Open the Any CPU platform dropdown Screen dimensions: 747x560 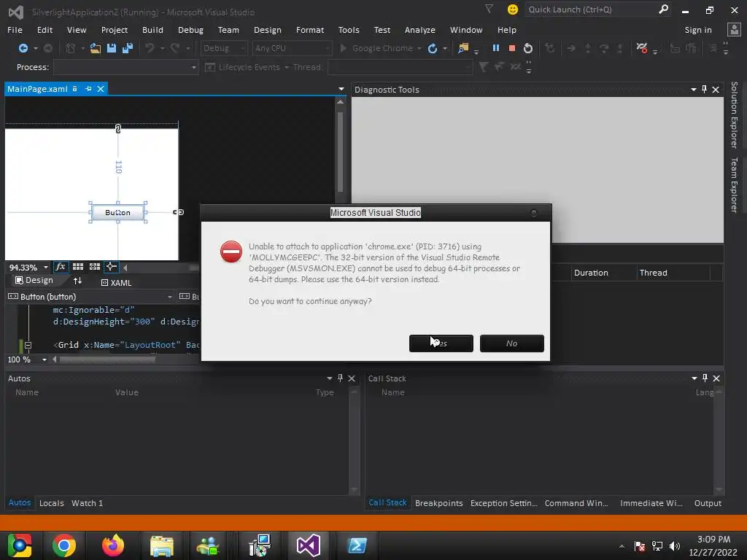point(292,48)
